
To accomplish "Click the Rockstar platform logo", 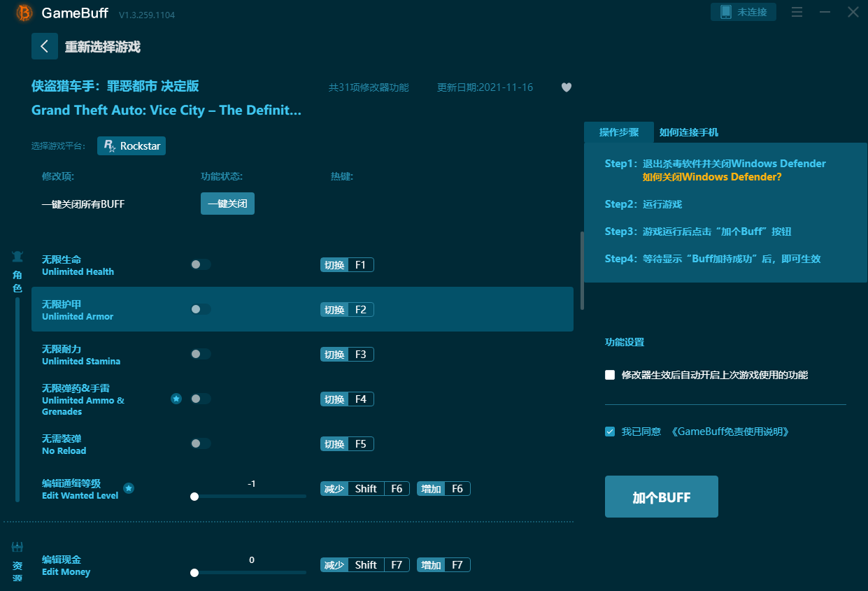I will click(x=110, y=145).
